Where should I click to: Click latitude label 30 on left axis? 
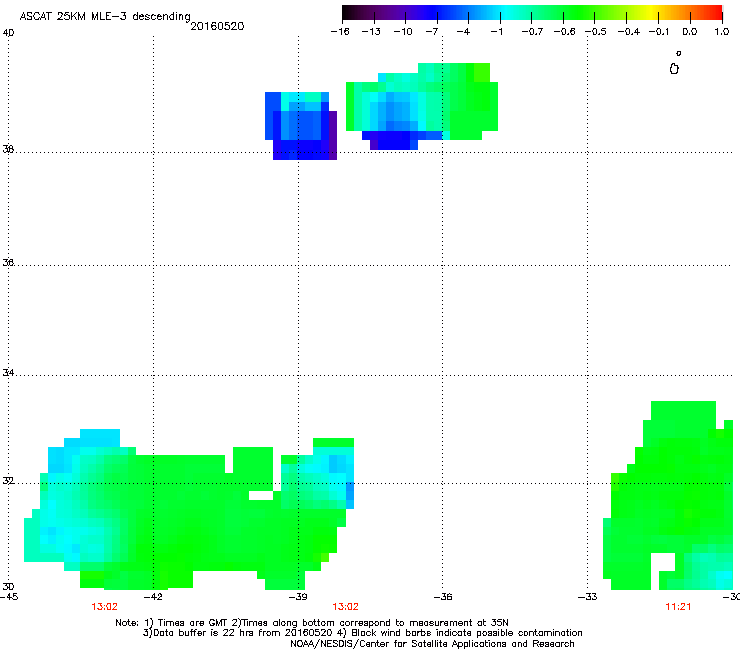point(8,586)
